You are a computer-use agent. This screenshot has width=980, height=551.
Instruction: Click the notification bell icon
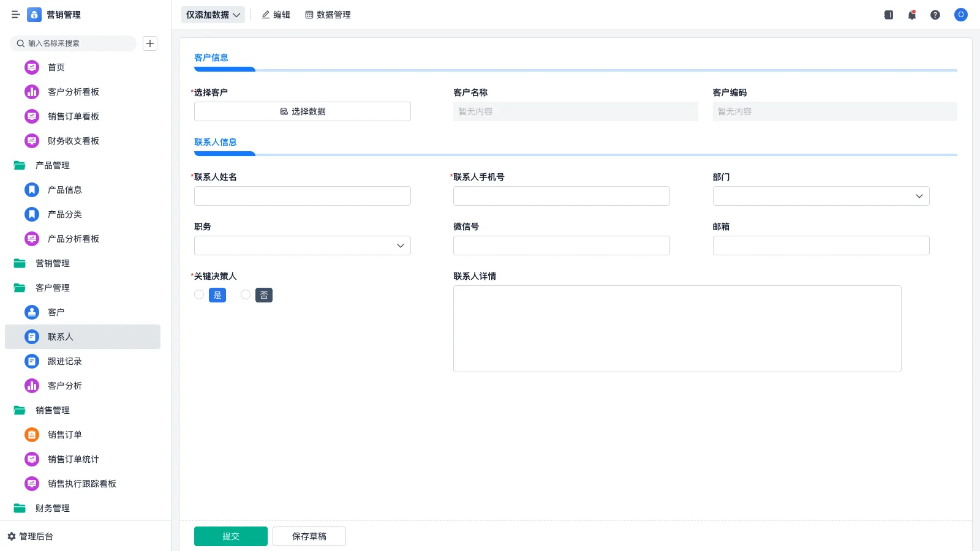tap(911, 15)
